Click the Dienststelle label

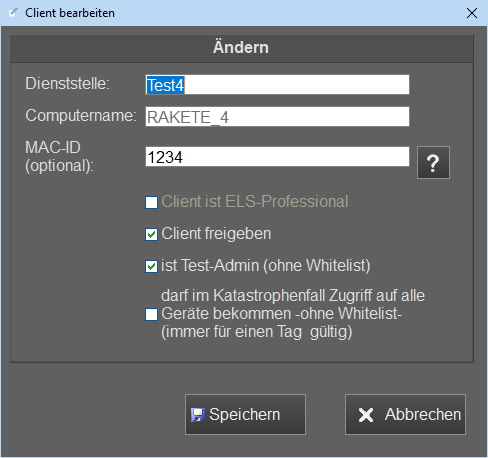67,83
